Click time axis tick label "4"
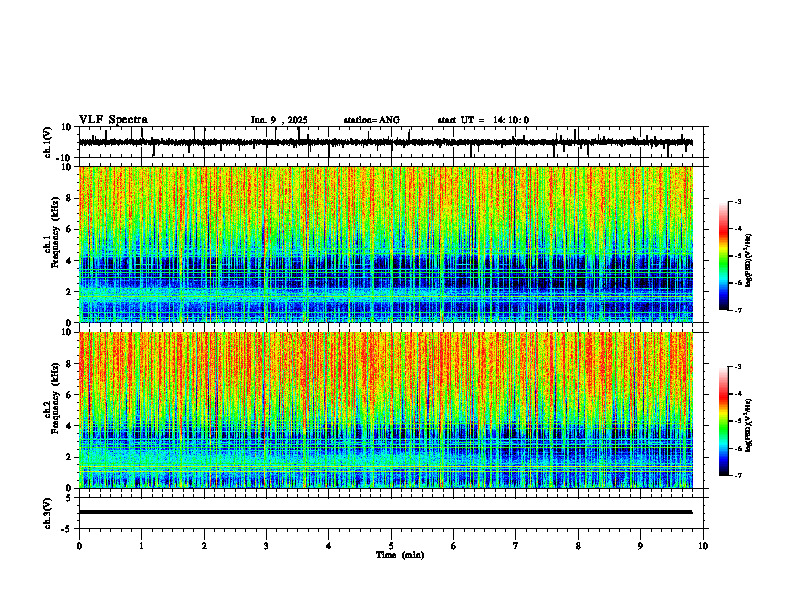 [x=329, y=546]
